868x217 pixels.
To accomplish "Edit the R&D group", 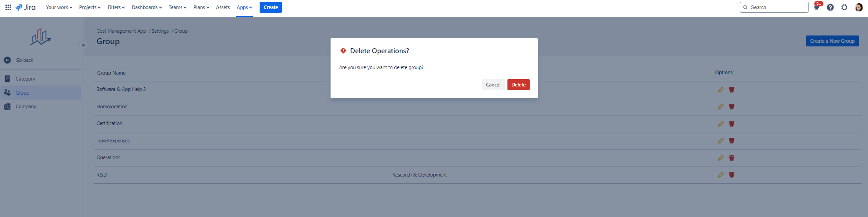I will [721, 175].
